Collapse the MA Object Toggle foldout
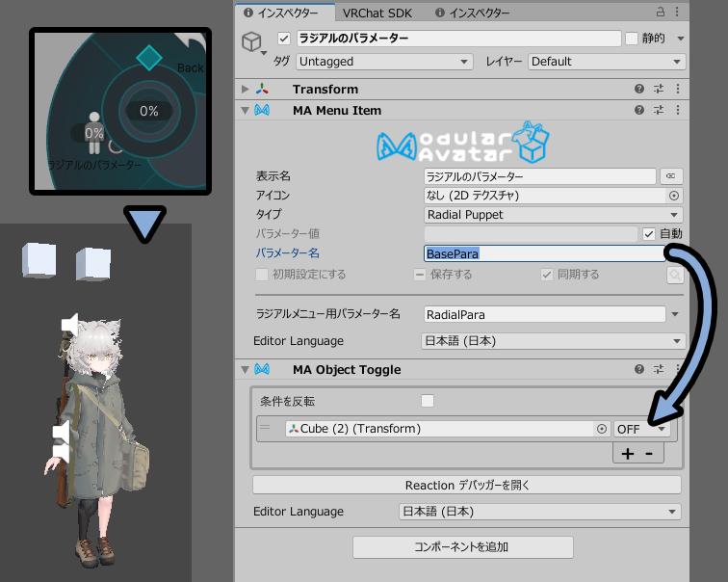Screen dimensions: 728x582 [246, 370]
